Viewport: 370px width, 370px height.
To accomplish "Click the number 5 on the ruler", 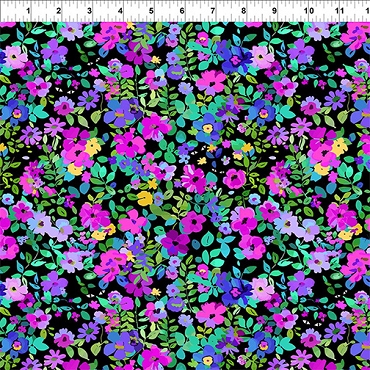I will [151, 11].
